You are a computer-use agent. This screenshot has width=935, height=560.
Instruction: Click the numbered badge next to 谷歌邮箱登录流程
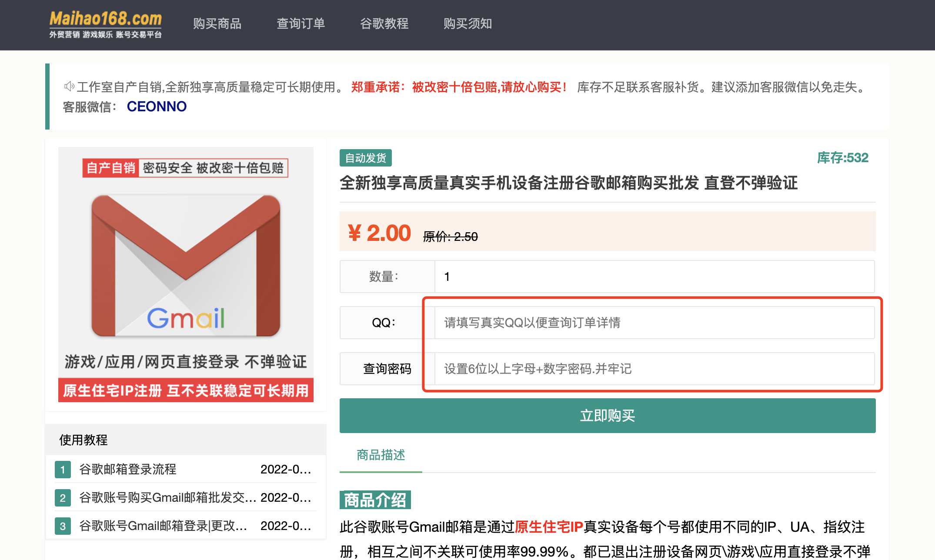[63, 470]
